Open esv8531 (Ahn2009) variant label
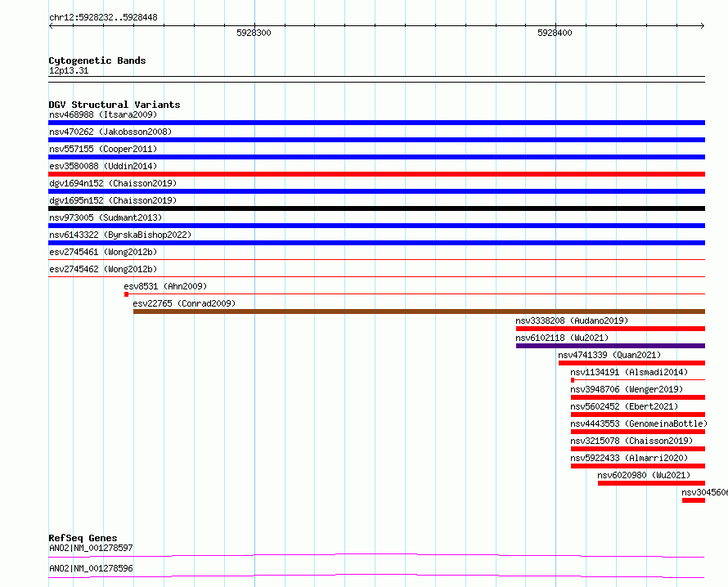 click(165, 286)
